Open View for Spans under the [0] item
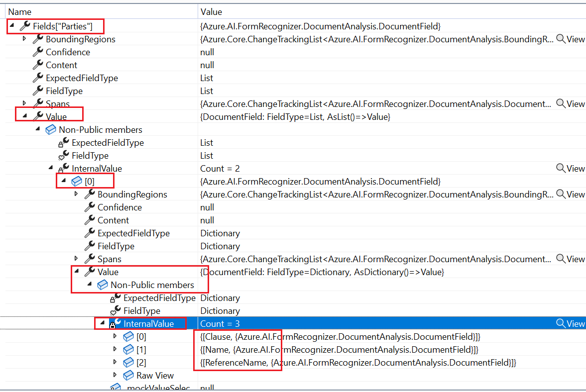586x392 pixels. (x=570, y=259)
